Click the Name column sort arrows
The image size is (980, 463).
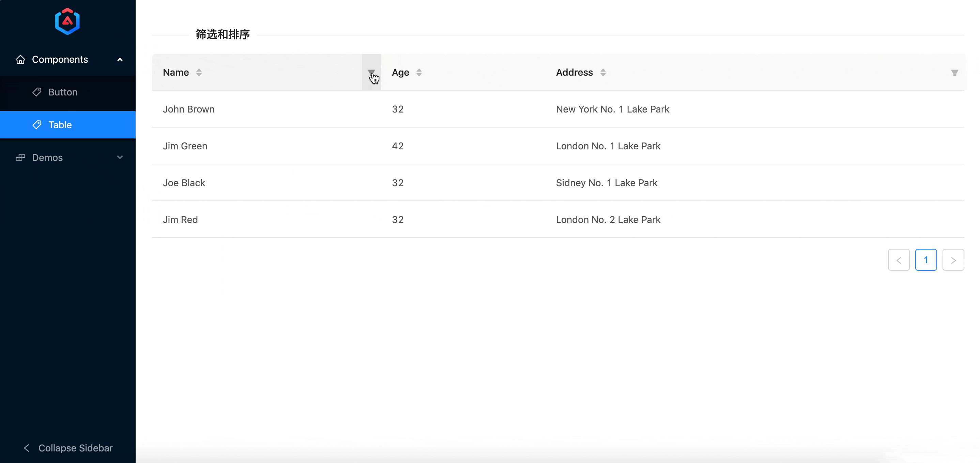pyautogui.click(x=199, y=72)
